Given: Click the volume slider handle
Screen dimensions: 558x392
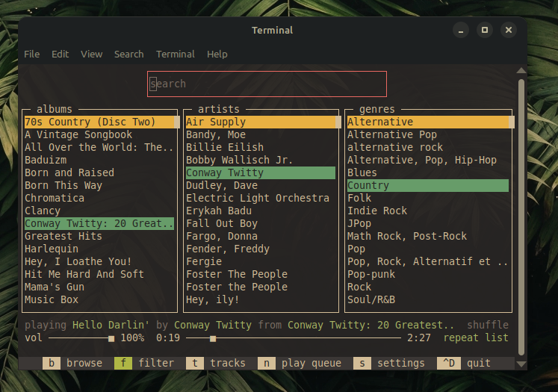Looking at the screenshot, I should pyautogui.click(x=111, y=338).
